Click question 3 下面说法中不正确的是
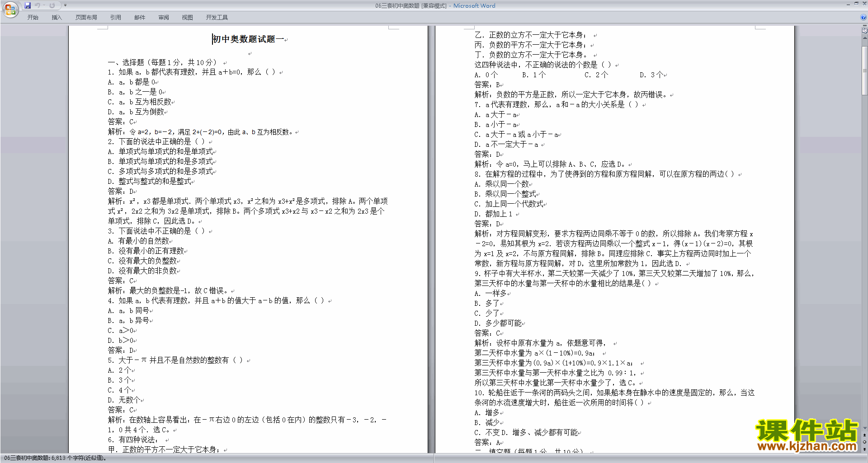Viewport: 868px width, 463px height. click(x=156, y=231)
